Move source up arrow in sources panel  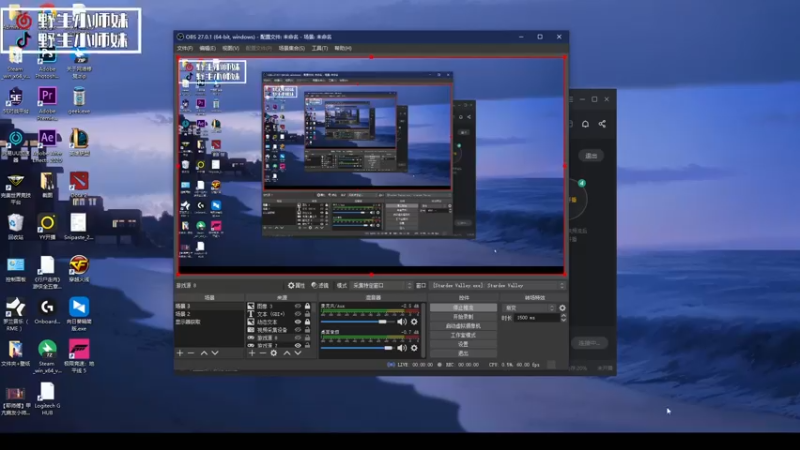(287, 353)
